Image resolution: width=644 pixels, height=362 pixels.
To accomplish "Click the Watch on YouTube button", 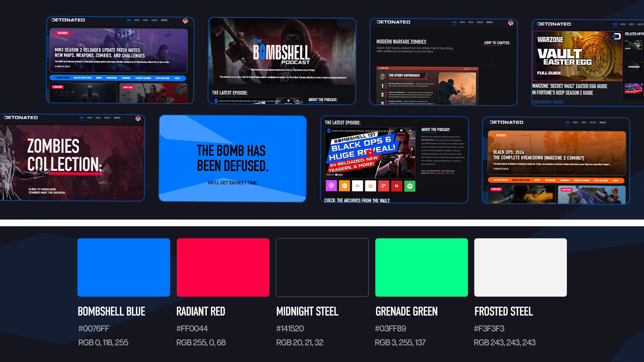I will [x=334, y=174].
